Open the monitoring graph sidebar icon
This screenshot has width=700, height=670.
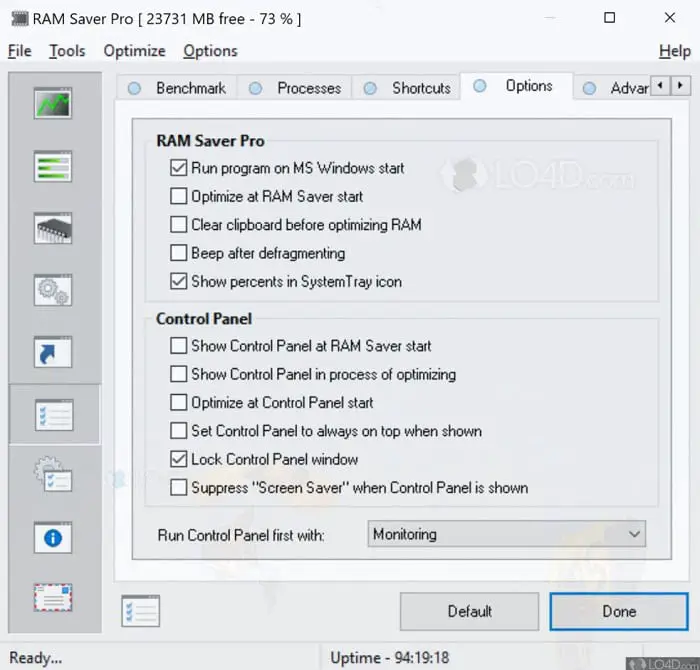pyautogui.click(x=53, y=104)
